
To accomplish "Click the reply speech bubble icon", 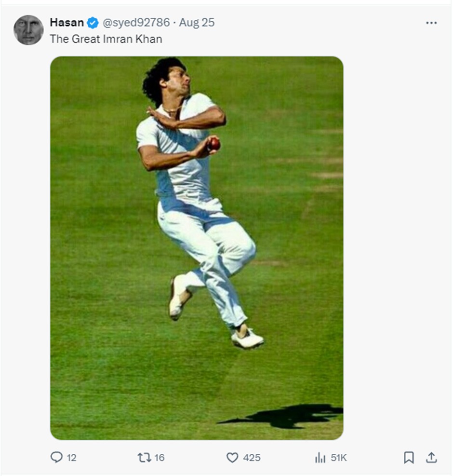I will point(56,457).
